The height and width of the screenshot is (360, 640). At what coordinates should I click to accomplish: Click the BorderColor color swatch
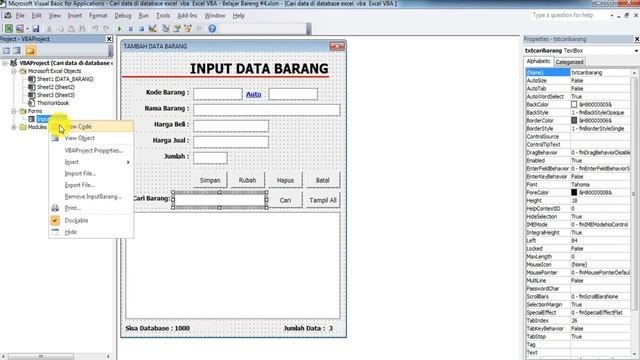[574, 120]
